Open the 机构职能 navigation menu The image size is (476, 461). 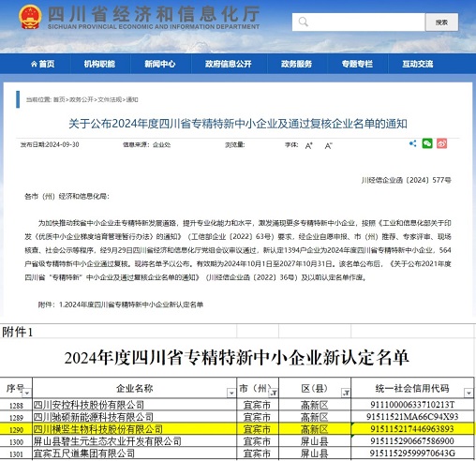click(x=99, y=64)
